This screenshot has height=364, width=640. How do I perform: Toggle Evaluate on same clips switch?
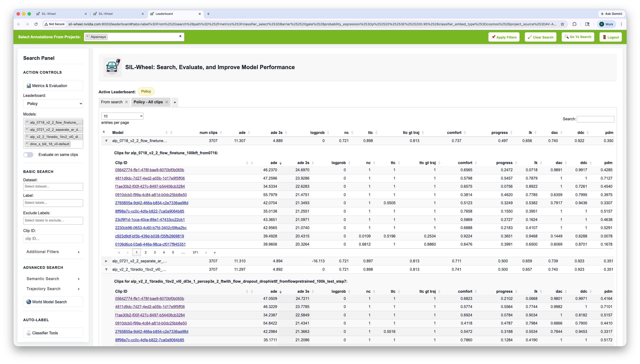[x=28, y=155]
